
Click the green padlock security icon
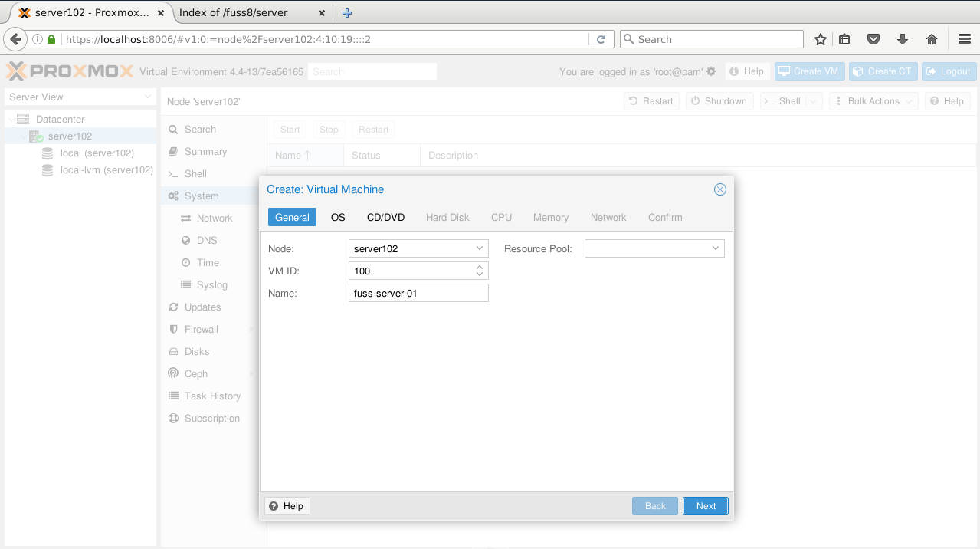pos(51,39)
